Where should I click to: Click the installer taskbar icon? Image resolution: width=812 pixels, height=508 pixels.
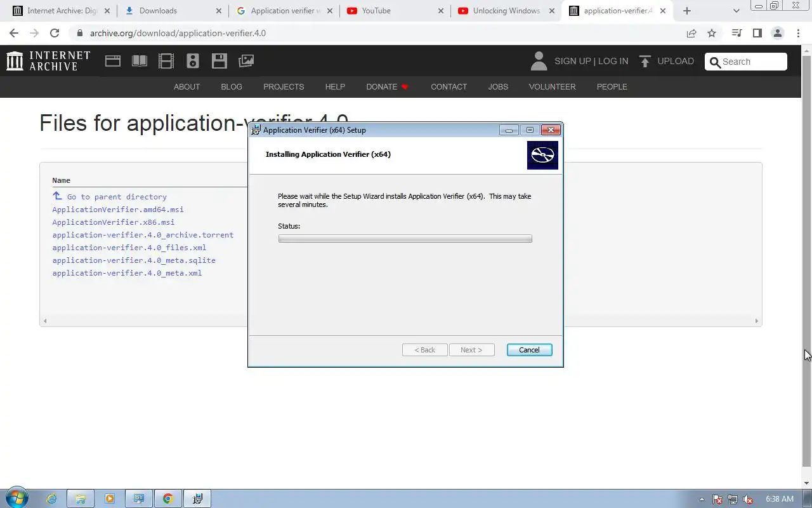pyautogui.click(x=197, y=499)
